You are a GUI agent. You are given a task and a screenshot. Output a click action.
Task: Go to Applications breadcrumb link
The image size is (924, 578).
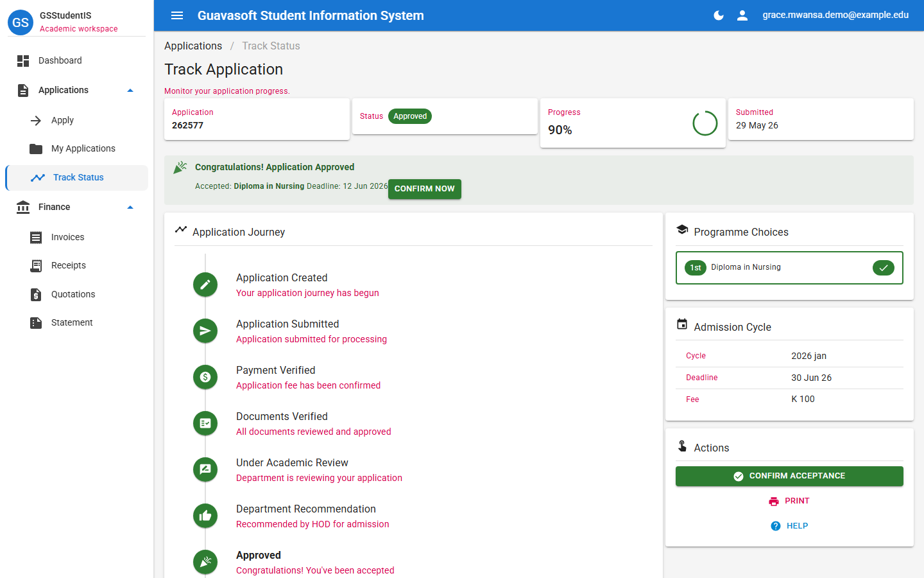pos(193,46)
